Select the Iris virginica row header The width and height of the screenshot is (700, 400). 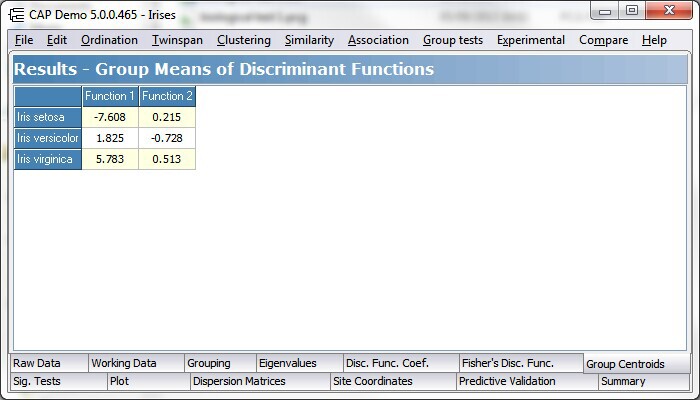[48, 159]
